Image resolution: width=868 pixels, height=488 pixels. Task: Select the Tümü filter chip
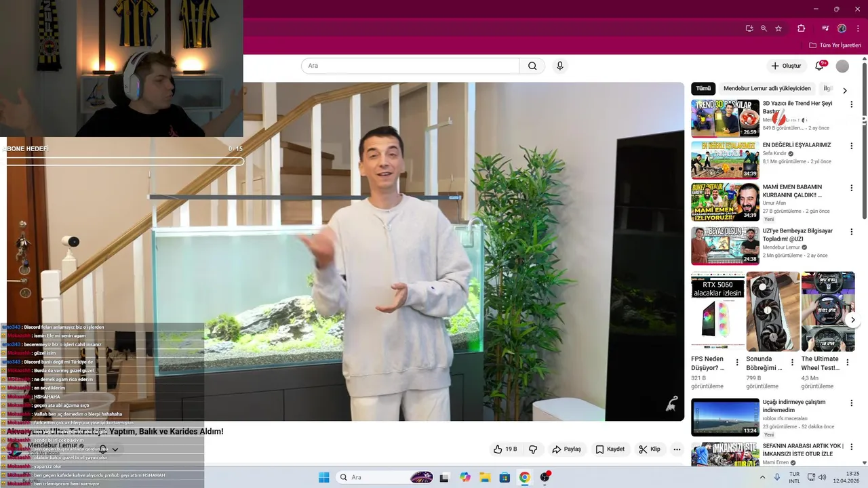coord(703,89)
